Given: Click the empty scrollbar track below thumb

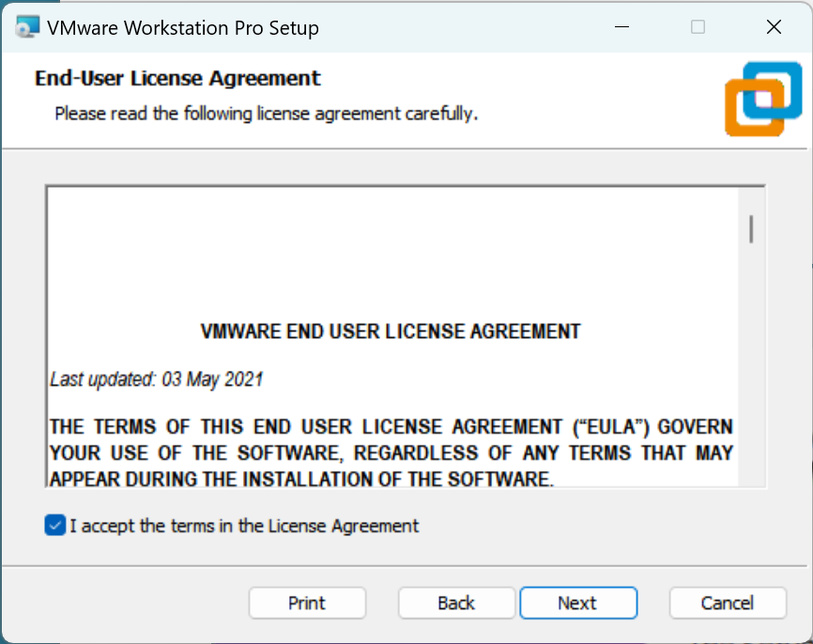Looking at the screenshot, I should coord(751,376).
